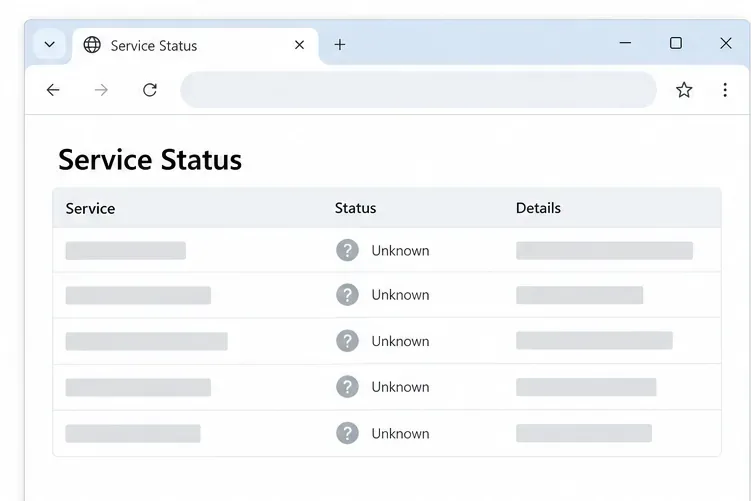Bookmark this page with the star
The width and height of the screenshot is (751, 501).
[684, 90]
